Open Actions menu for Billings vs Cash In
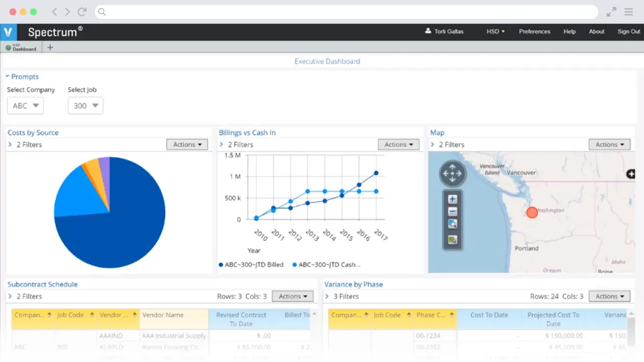This screenshot has width=644, height=362. pyautogui.click(x=399, y=145)
